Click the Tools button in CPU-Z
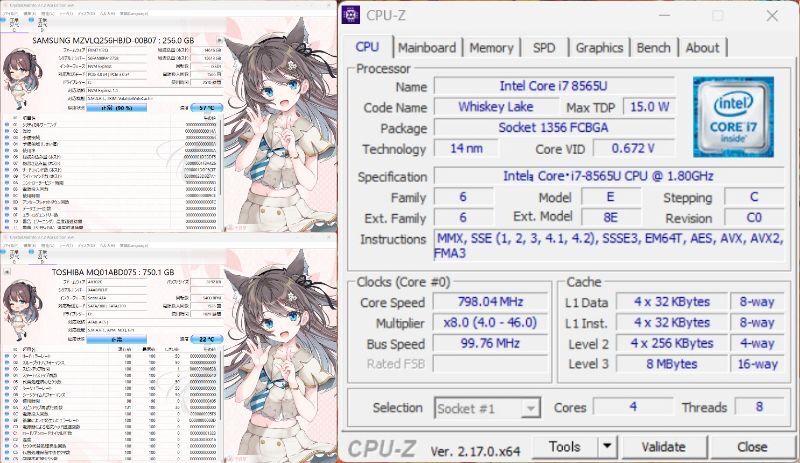This screenshot has width=800, height=463. (x=564, y=447)
